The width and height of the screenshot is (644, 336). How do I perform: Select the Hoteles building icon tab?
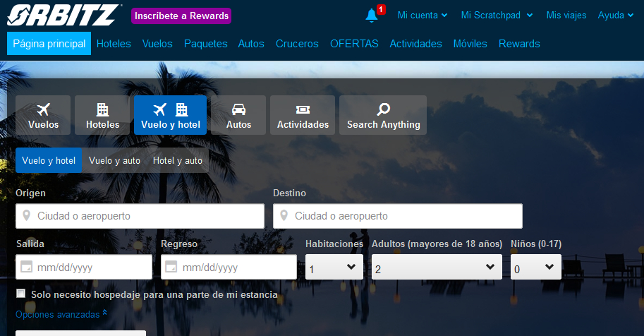tap(102, 115)
